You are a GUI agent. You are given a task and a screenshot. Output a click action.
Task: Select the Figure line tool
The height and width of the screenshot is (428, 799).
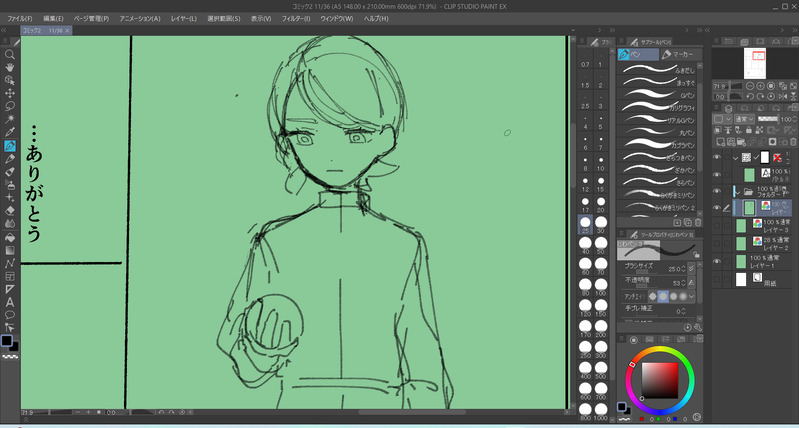click(10, 263)
